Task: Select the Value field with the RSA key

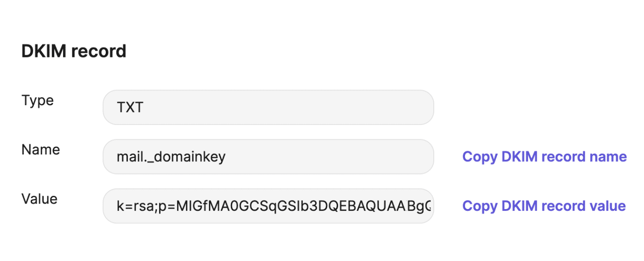Action: tap(268, 206)
